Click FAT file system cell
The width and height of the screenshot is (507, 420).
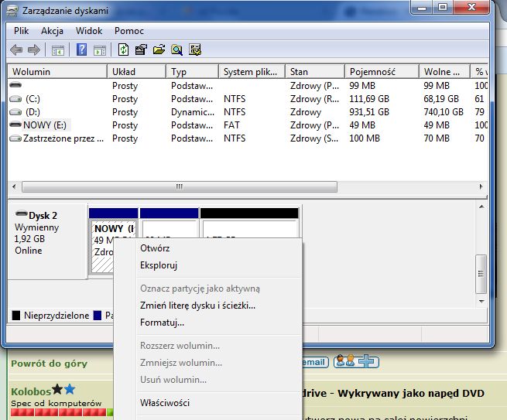(231, 125)
